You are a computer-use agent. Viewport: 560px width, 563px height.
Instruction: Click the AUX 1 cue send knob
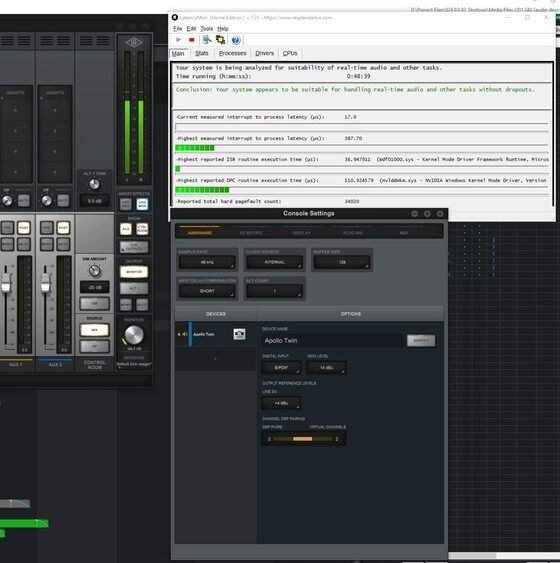[x=7, y=201]
